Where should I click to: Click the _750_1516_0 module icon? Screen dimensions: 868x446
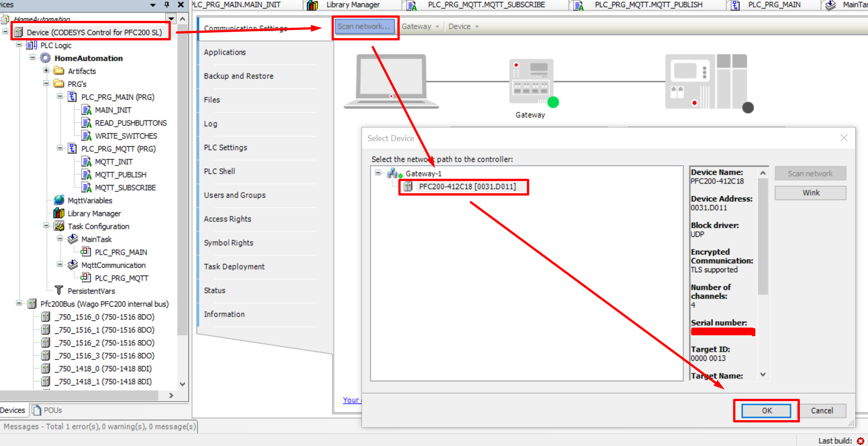(45, 317)
